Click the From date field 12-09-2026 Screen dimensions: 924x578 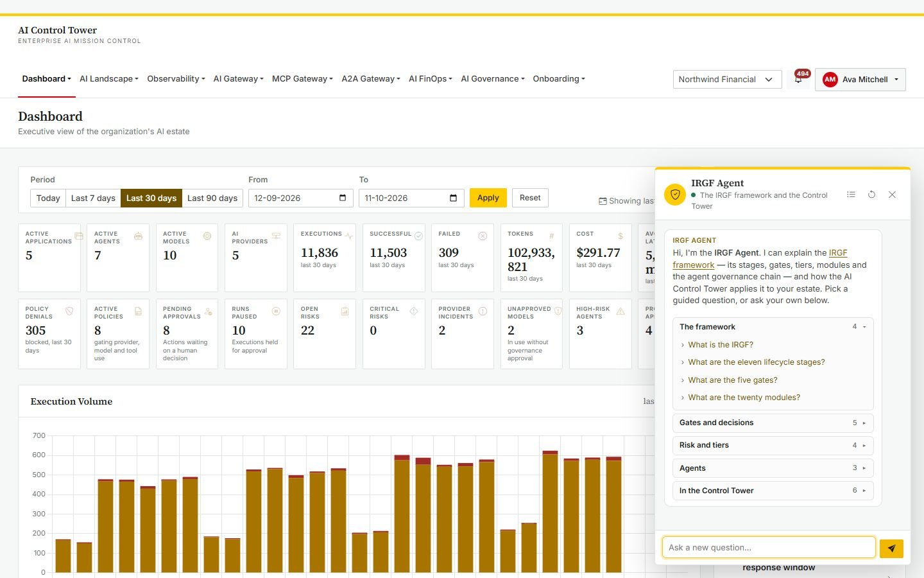300,198
